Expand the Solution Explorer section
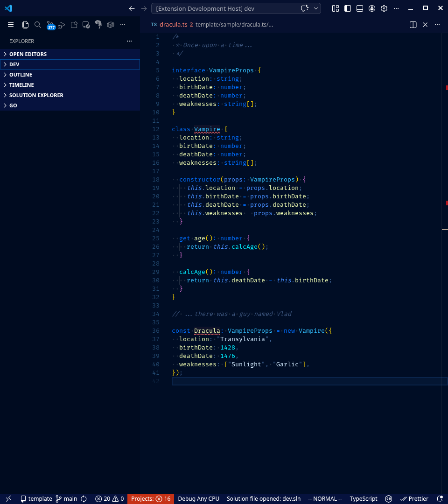This screenshot has height=504, width=448. pos(70,95)
